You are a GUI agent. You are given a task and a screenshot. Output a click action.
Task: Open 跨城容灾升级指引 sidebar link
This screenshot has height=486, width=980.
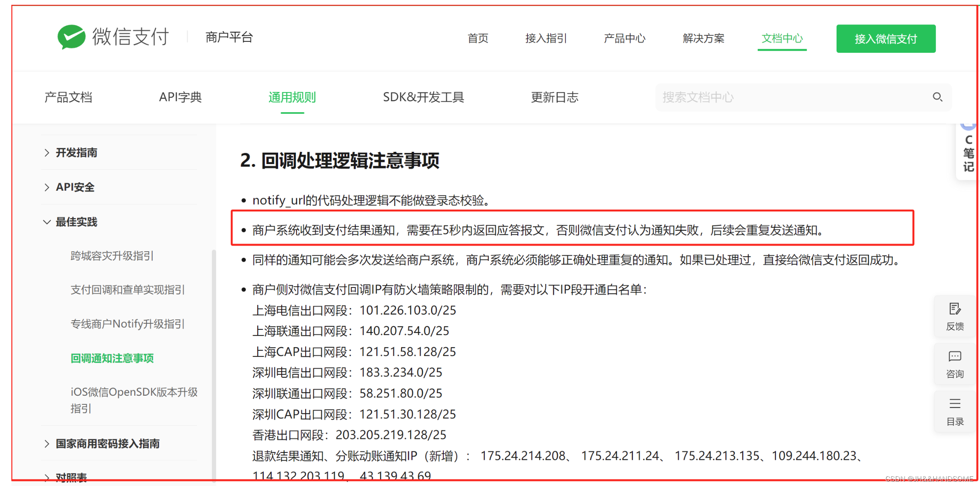click(112, 256)
